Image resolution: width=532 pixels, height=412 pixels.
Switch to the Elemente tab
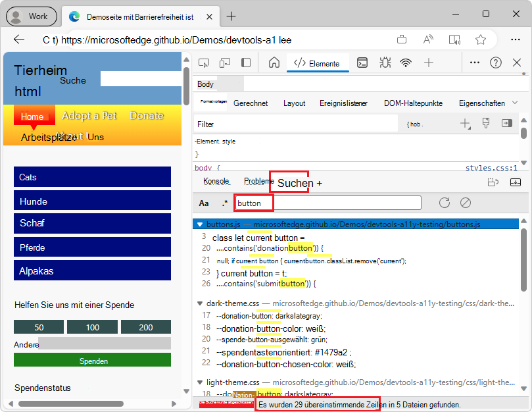click(x=318, y=63)
